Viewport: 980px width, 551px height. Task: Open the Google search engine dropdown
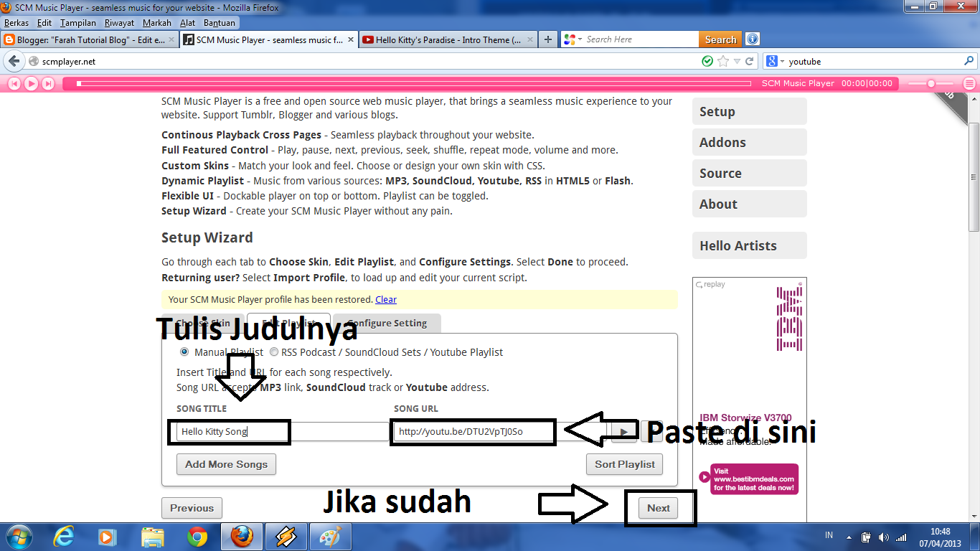tap(775, 61)
